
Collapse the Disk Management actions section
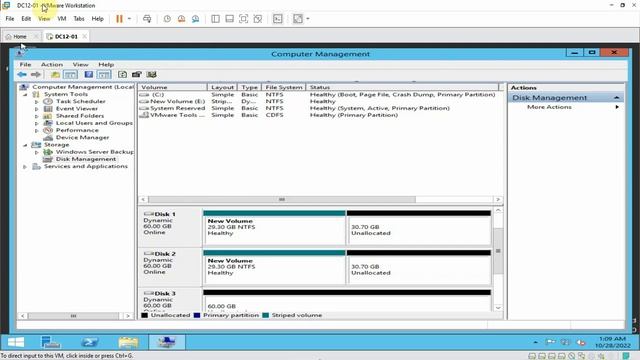(616, 98)
